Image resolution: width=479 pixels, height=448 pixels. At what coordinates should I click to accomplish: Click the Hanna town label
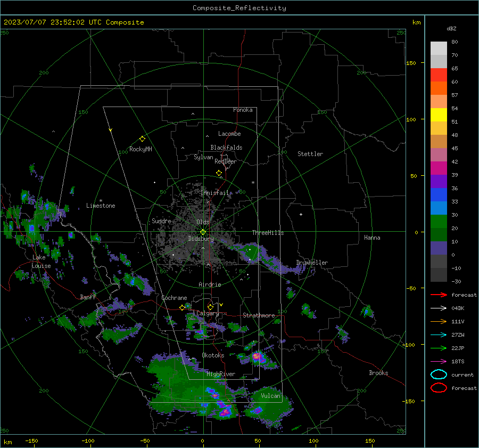[372, 238]
